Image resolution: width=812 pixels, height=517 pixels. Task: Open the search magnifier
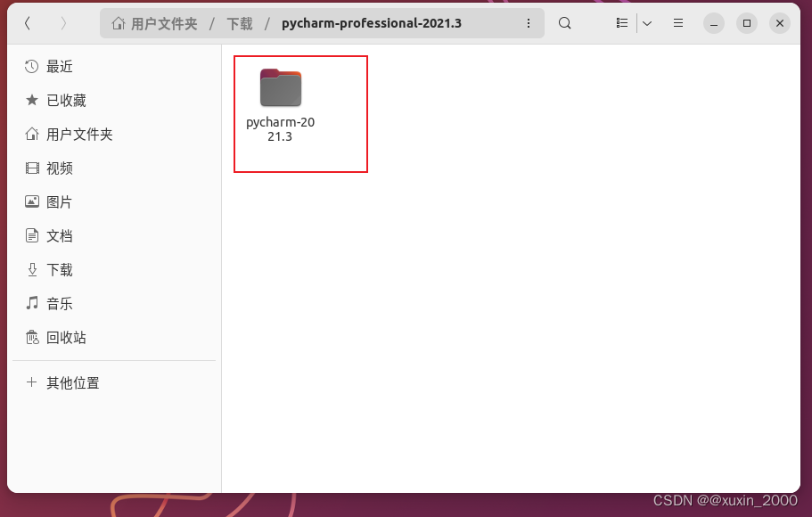(x=565, y=23)
